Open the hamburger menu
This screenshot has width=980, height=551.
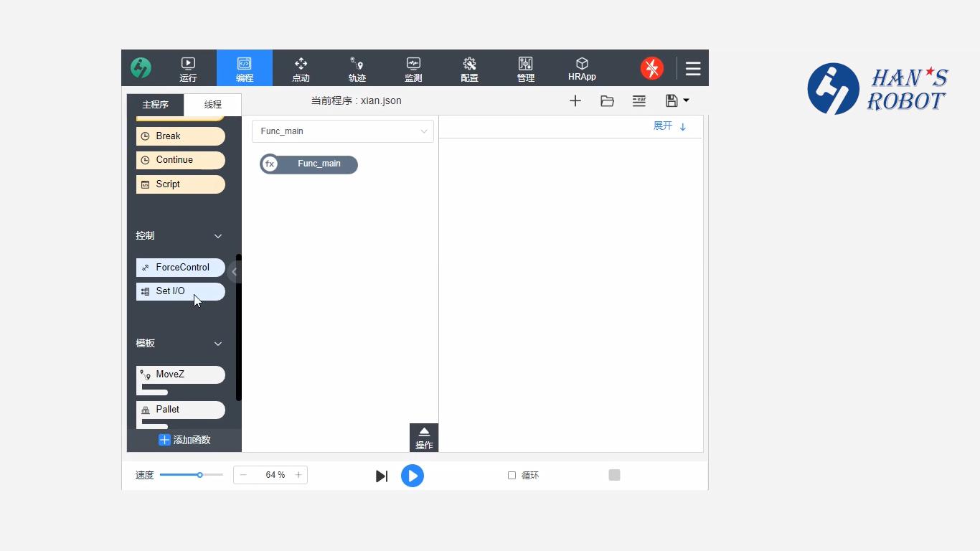pos(693,68)
